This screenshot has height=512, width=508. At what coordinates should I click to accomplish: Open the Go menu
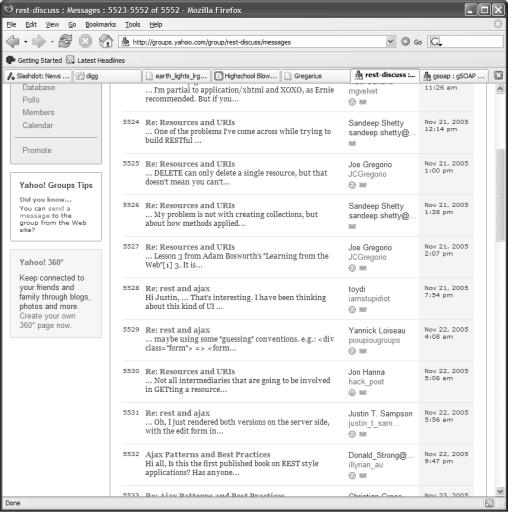click(72, 25)
